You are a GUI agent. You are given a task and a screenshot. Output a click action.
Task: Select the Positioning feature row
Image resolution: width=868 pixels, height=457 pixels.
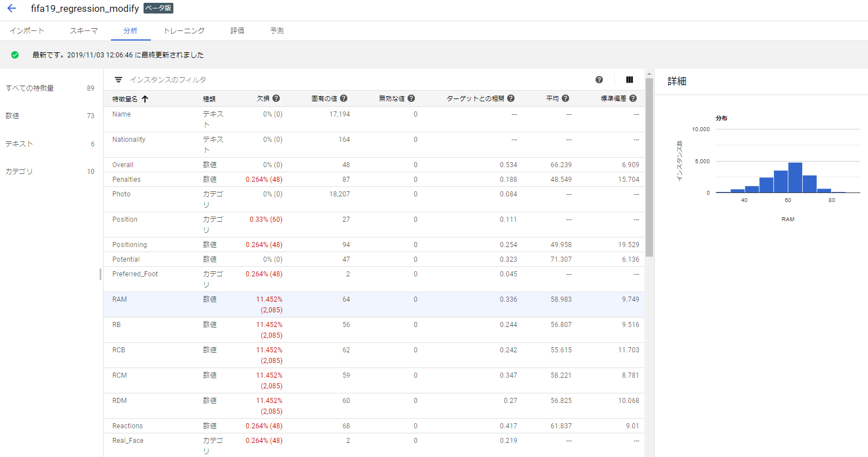pos(374,245)
